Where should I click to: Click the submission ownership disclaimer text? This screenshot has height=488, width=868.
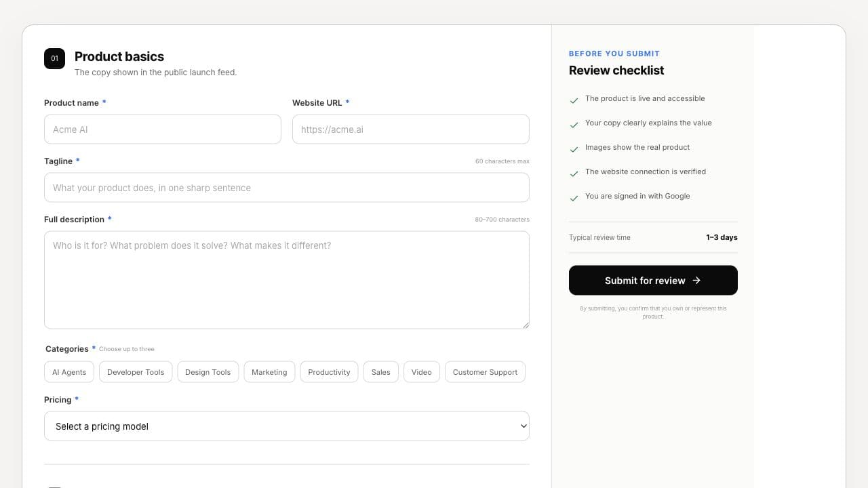[653, 312]
